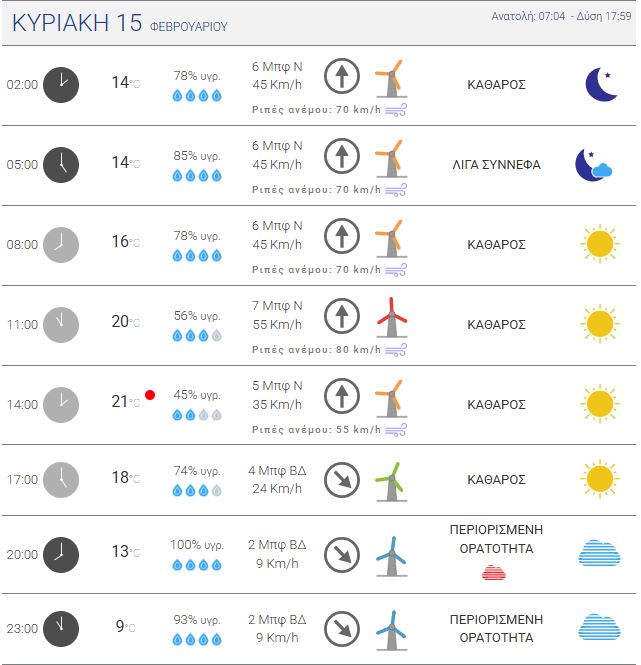Click the ΚΥΡΙΑΚΗ 15 day heading

[76, 24]
